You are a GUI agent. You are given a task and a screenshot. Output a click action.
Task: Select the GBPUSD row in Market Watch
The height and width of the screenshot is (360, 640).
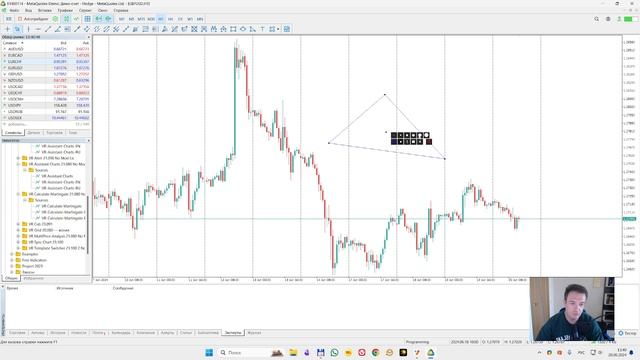pyautogui.click(x=46, y=74)
